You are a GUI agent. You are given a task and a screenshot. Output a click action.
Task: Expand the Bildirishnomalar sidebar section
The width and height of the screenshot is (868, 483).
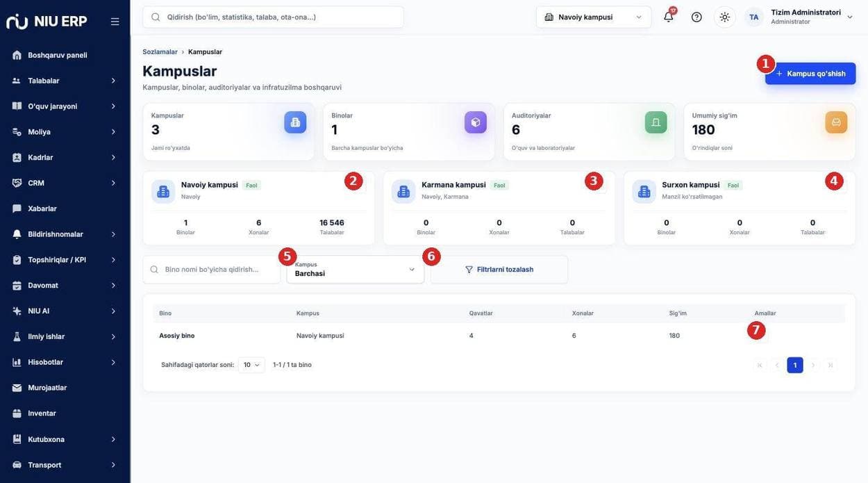click(65, 234)
